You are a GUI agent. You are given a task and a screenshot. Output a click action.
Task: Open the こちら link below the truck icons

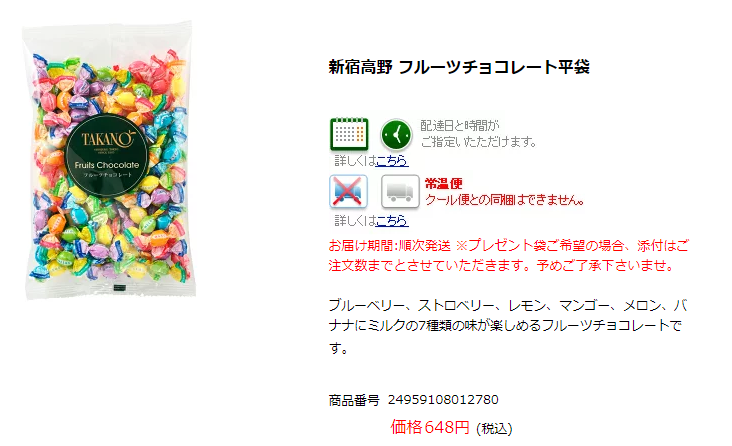click(x=392, y=220)
